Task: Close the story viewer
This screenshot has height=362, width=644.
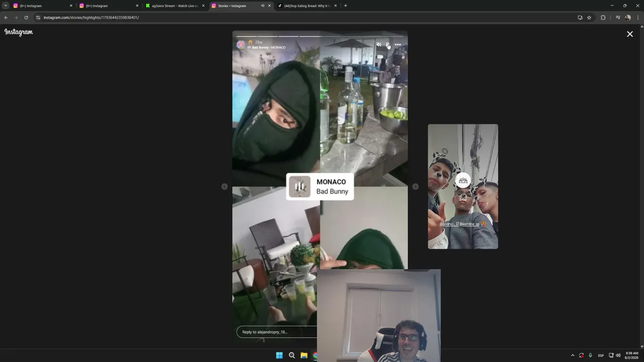Action: [629, 34]
